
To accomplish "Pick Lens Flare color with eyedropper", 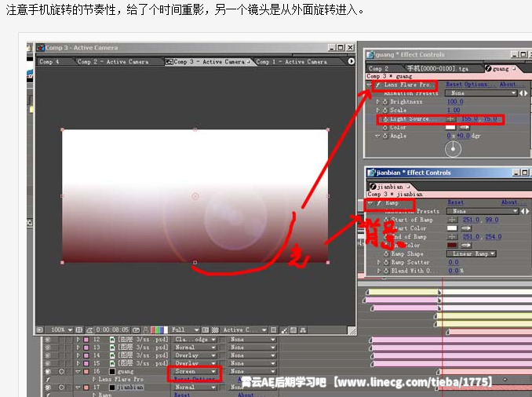I will click(x=465, y=127).
